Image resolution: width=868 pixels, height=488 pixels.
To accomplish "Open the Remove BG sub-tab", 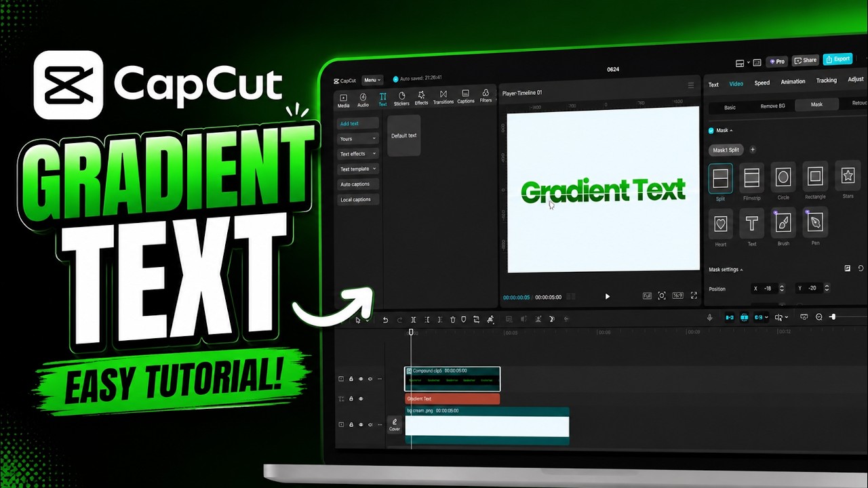I will (772, 106).
